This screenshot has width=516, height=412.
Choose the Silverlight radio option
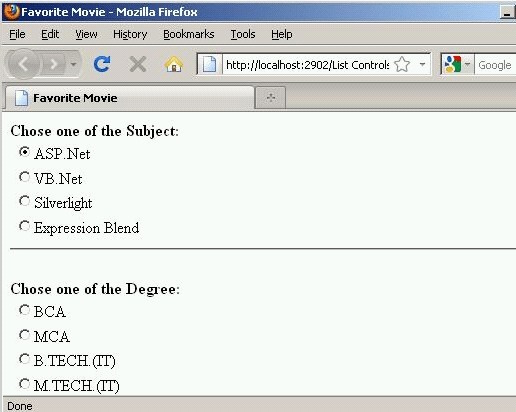point(24,201)
